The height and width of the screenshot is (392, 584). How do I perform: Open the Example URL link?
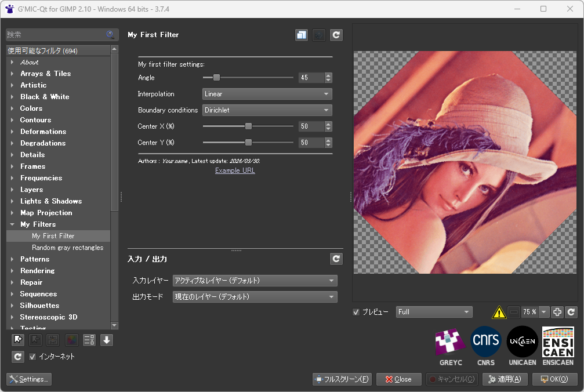coord(235,170)
